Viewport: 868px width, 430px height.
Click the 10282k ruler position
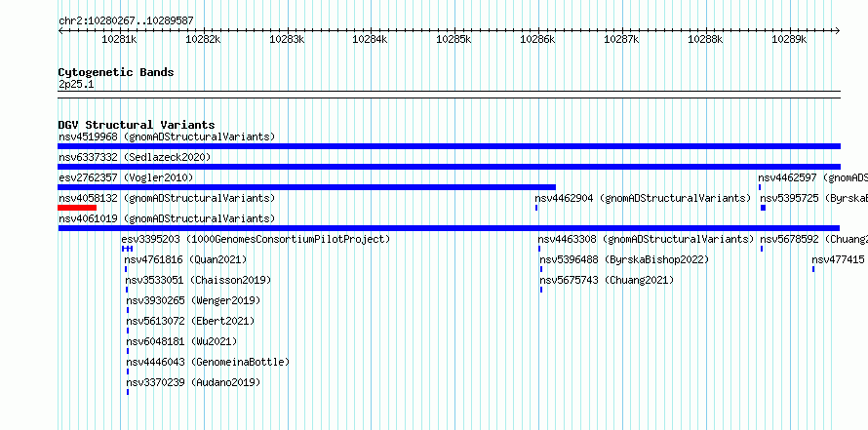pos(203,39)
